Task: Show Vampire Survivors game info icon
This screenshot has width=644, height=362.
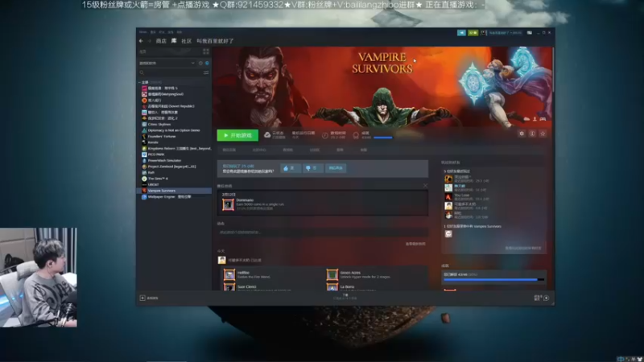Action: click(x=532, y=134)
